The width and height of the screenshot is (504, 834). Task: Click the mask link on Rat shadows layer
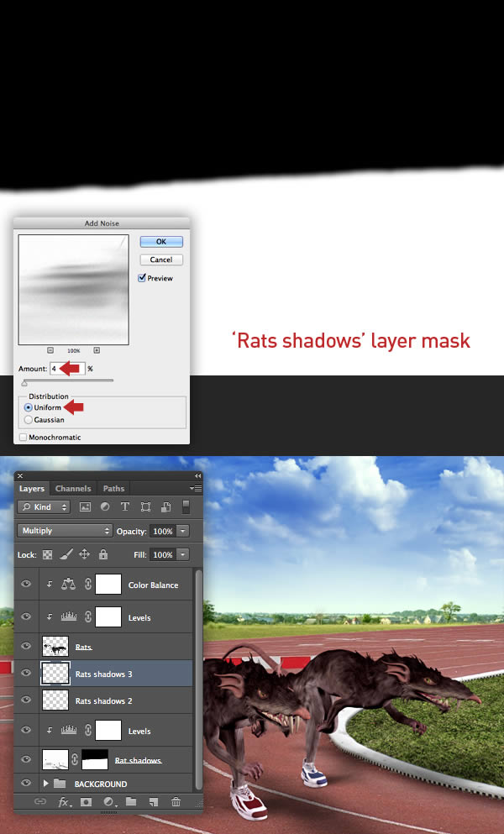[x=75, y=759]
